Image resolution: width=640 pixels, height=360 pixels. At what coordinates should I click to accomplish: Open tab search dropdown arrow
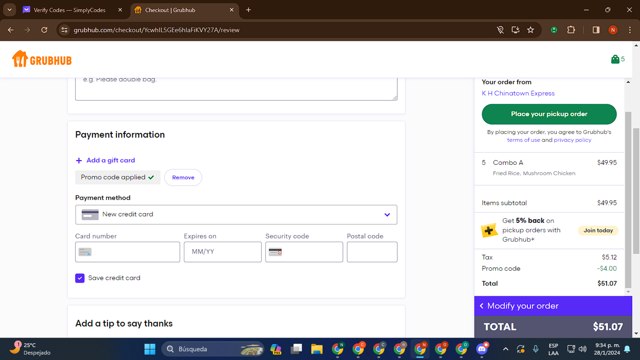[9, 10]
